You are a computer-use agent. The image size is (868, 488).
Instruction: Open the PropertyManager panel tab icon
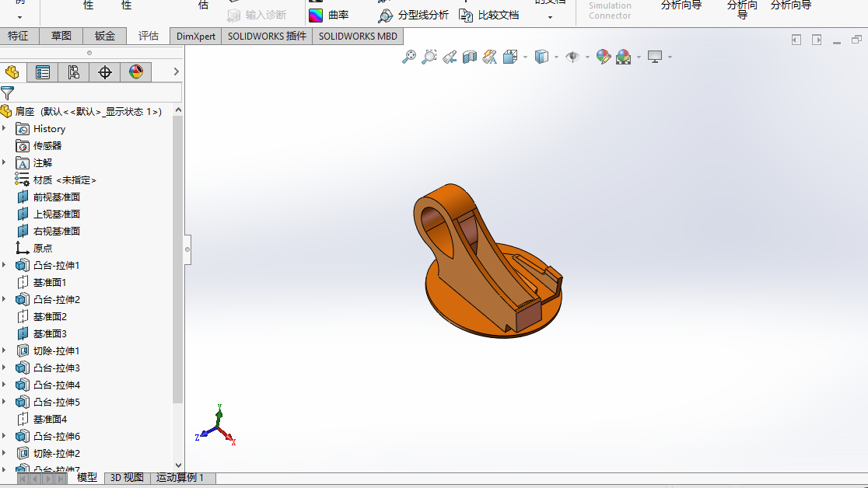(x=43, y=72)
